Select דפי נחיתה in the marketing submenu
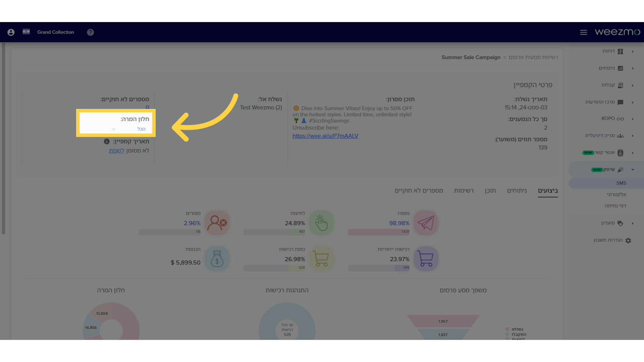 point(615,206)
